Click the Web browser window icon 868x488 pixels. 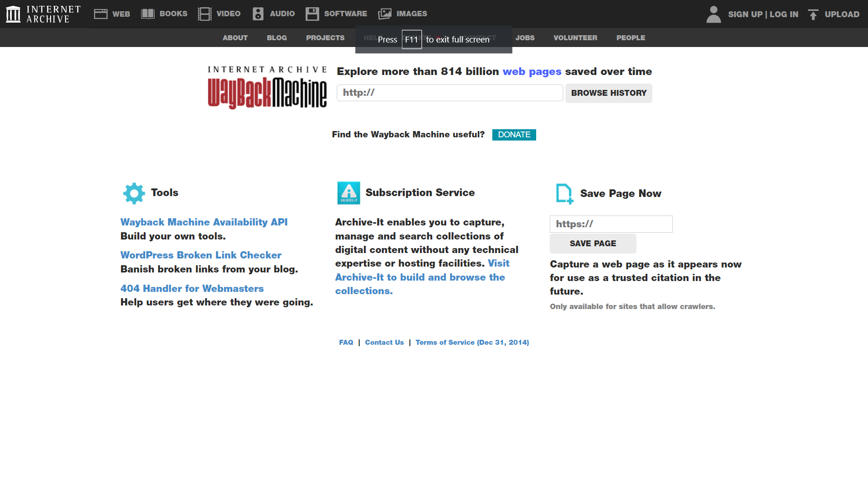pos(100,14)
